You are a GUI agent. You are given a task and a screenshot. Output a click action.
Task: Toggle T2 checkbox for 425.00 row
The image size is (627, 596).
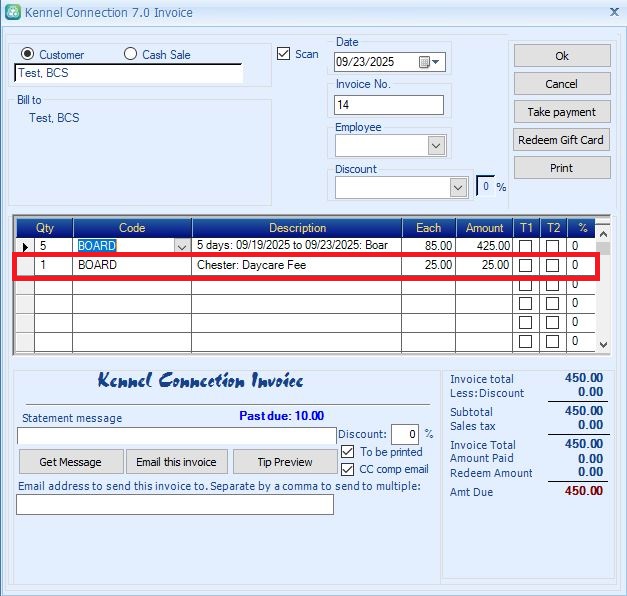coord(552,246)
